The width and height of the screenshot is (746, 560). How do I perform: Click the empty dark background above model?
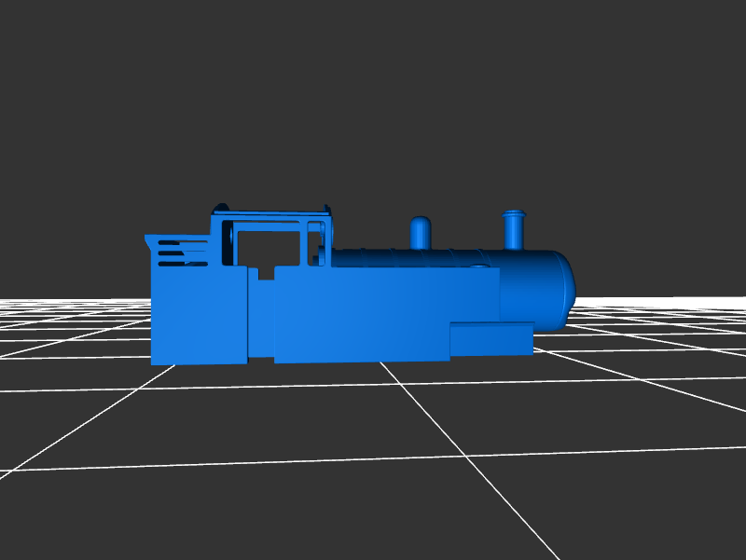(373, 93)
